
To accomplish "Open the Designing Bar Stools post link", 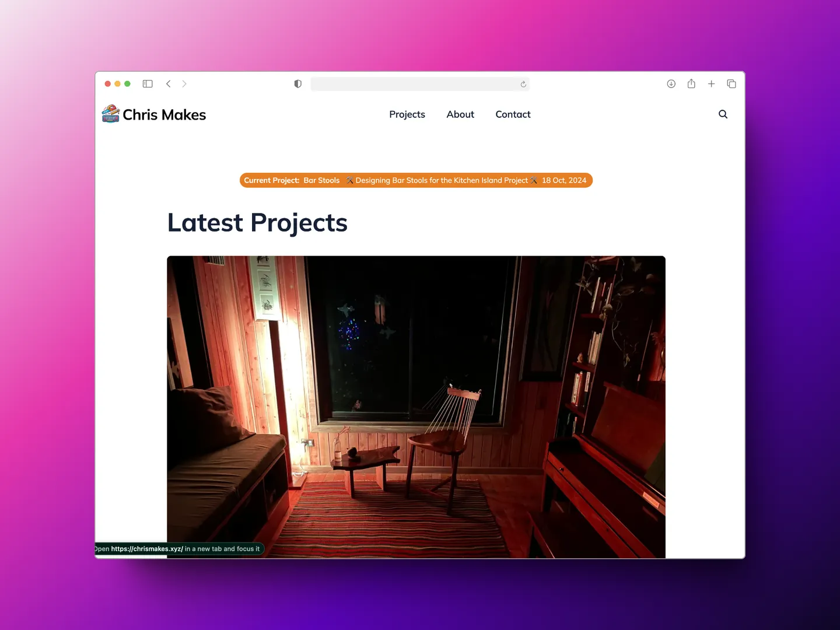I will point(442,180).
